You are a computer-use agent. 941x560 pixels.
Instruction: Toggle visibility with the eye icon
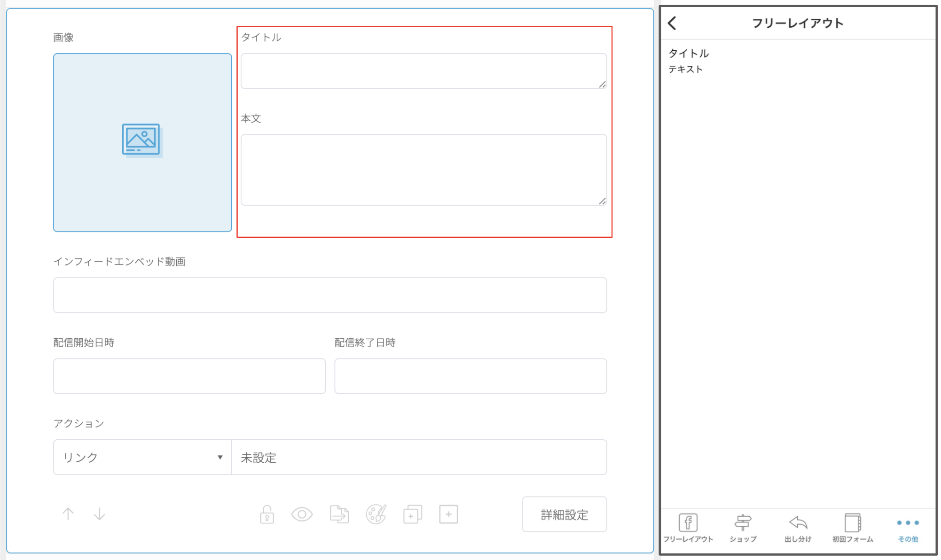[302, 514]
